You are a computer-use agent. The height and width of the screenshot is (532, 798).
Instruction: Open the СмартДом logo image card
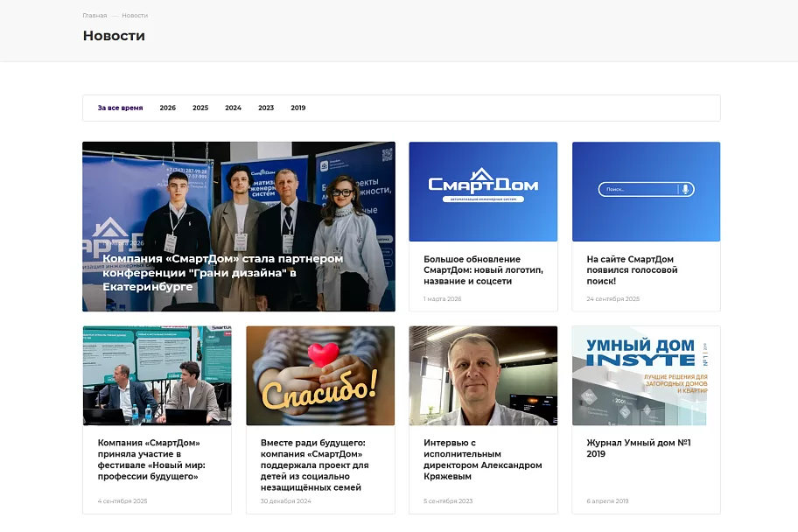point(483,192)
